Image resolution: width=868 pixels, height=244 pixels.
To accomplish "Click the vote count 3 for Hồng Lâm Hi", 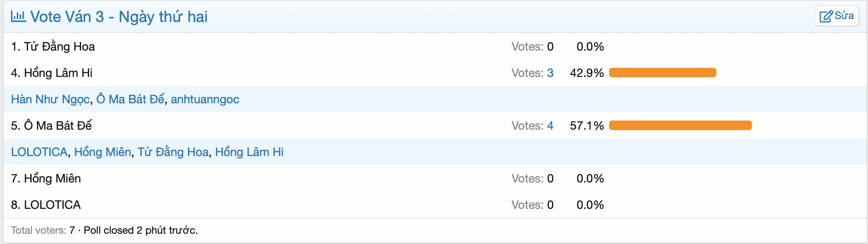I will (x=550, y=73).
